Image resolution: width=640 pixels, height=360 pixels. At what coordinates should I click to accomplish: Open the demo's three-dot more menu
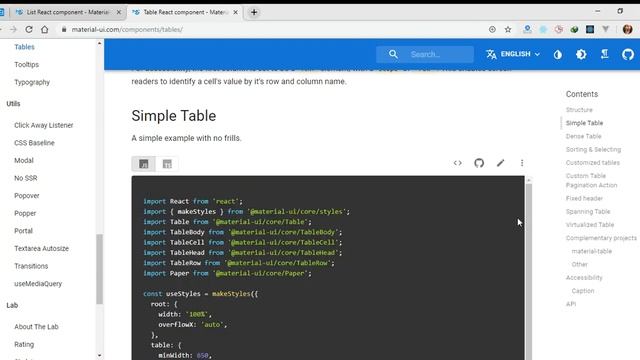pos(522,163)
